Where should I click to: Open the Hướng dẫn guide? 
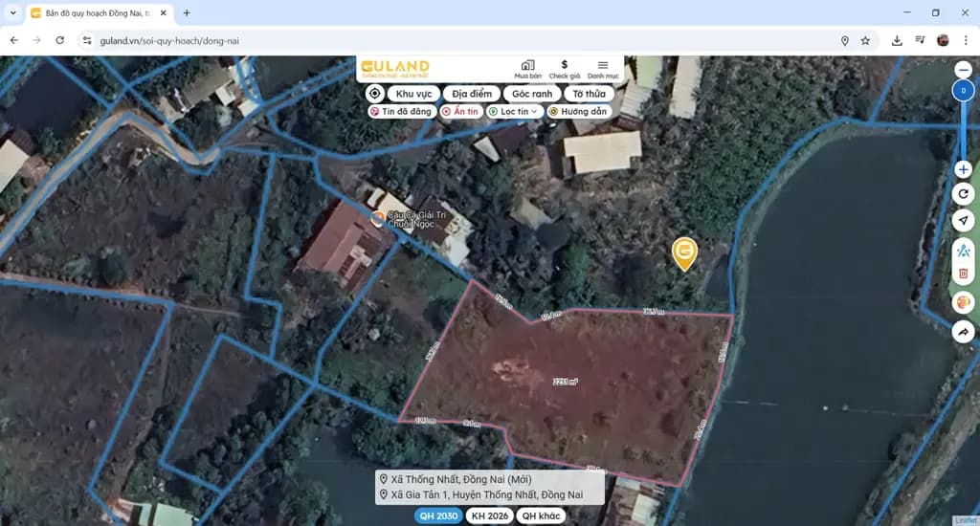tap(578, 111)
